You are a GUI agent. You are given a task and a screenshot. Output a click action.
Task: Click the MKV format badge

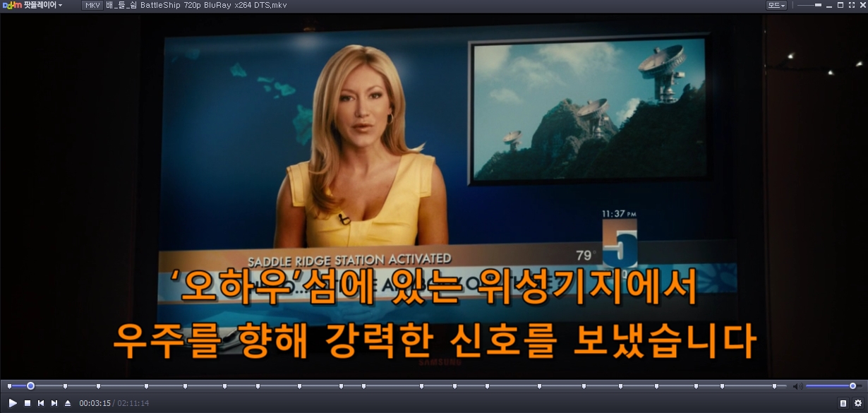pos(92,5)
